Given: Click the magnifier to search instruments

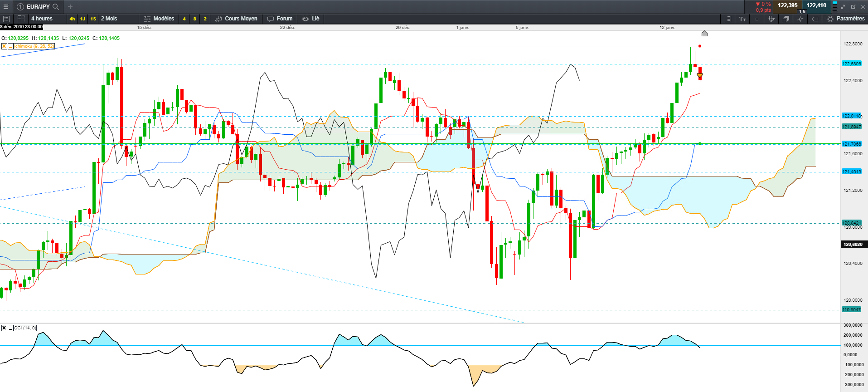Looking at the screenshot, I should [56, 7].
